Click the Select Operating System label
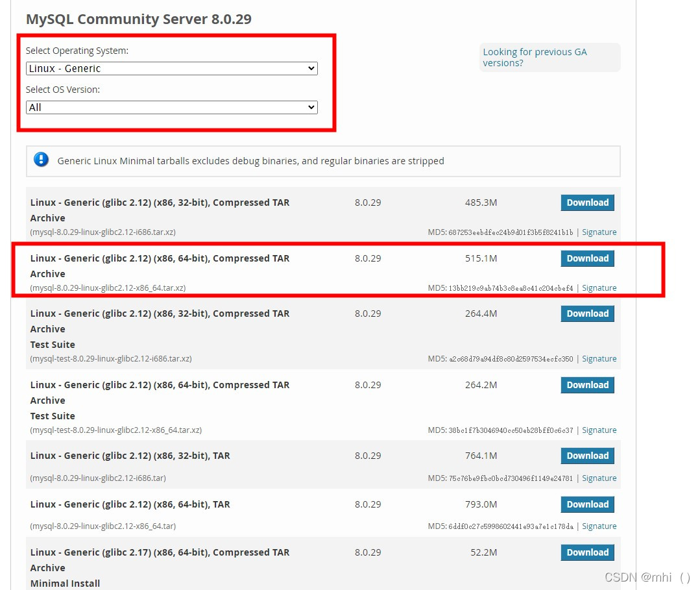Viewport: 700px width, 590px height. click(77, 51)
